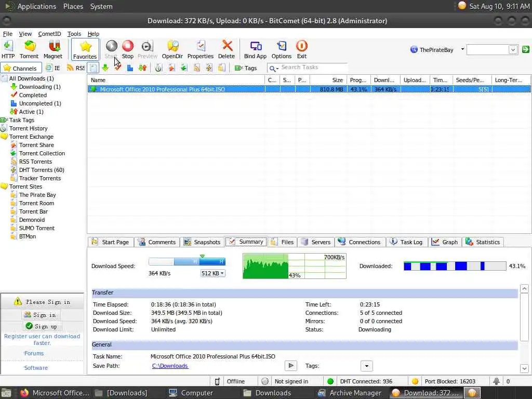Screen dimensions: 532x399
Task: Expand the search text combo box arrow
Action: (x=513, y=50)
